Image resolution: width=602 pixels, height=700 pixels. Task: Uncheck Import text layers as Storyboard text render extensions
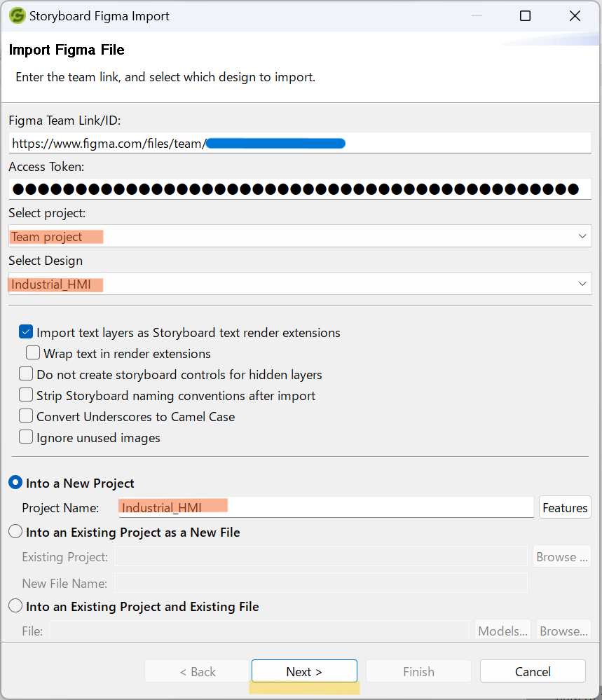tap(26, 332)
